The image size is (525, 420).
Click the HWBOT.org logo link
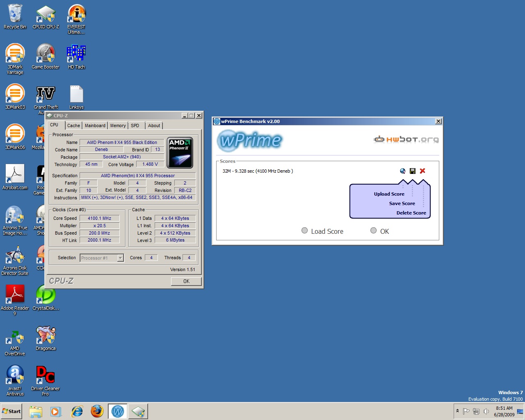[x=406, y=139]
